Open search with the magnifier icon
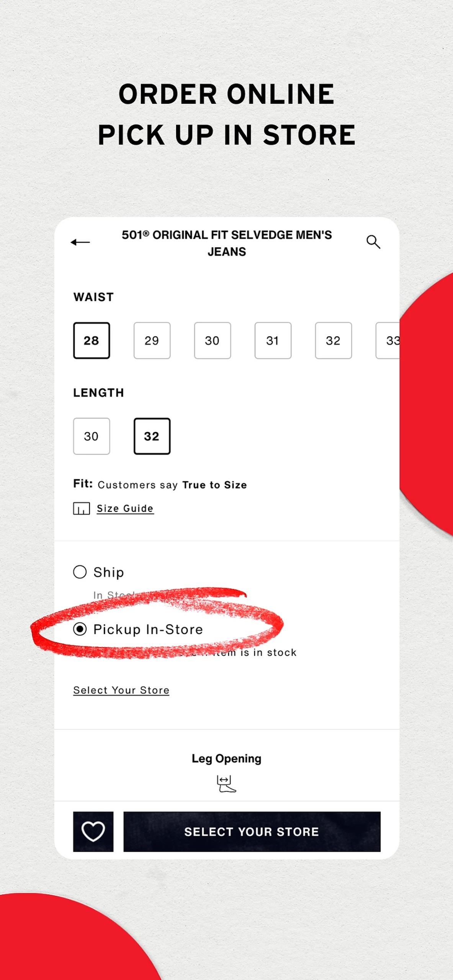 373,242
